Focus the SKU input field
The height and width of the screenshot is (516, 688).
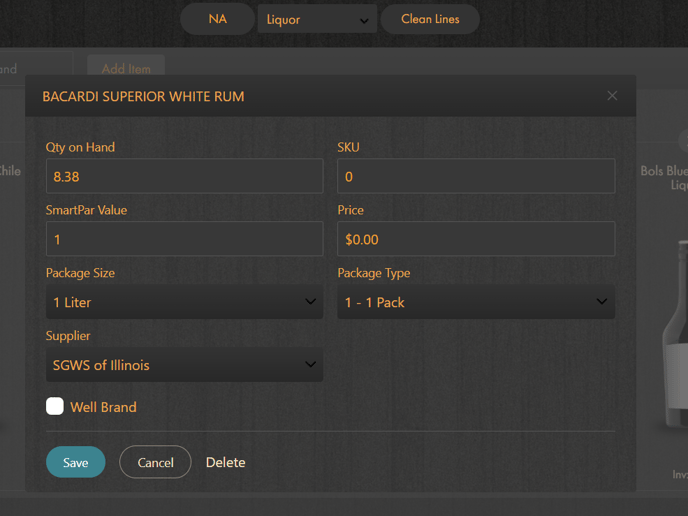tap(476, 176)
